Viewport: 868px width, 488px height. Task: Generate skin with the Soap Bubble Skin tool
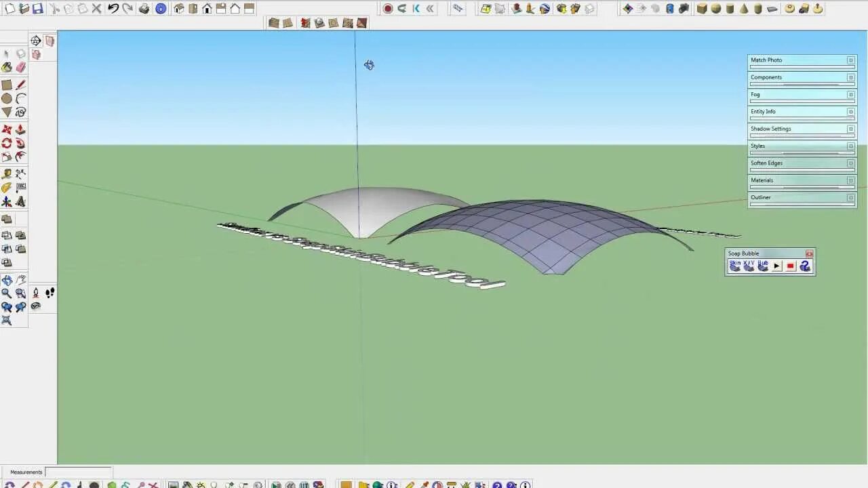(x=734, y=266)
